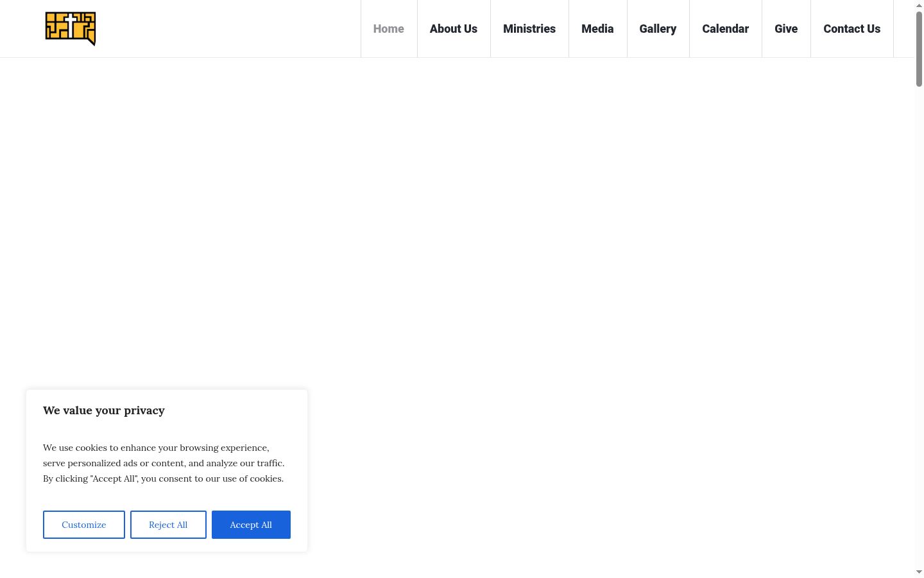Click the Give navigation link
The width and height of the screenshot is (924, 578).
tap(786, 29)
